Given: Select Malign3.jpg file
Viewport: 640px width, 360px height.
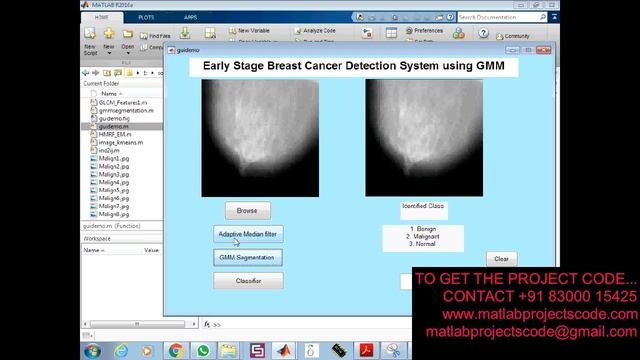Looking at the screenshot, I should pyautogui.click(x=114, y=174).
